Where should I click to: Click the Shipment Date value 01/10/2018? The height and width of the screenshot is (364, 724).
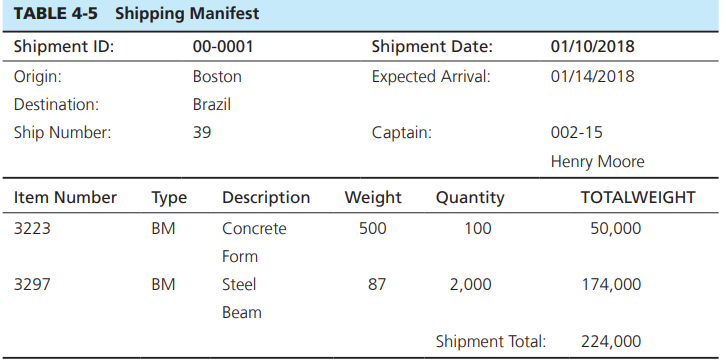click(592, 47)
